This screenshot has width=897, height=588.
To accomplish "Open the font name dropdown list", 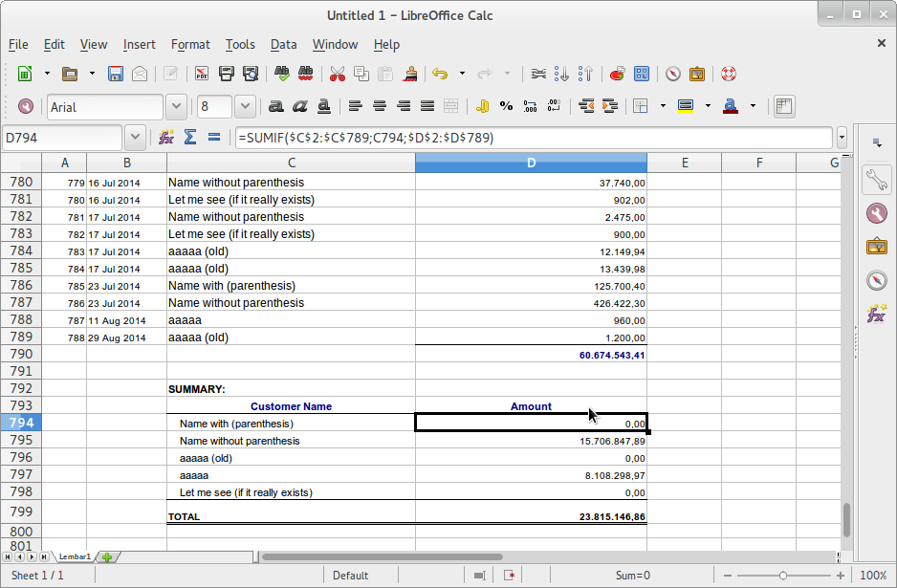I will click(x=176, y=106).
